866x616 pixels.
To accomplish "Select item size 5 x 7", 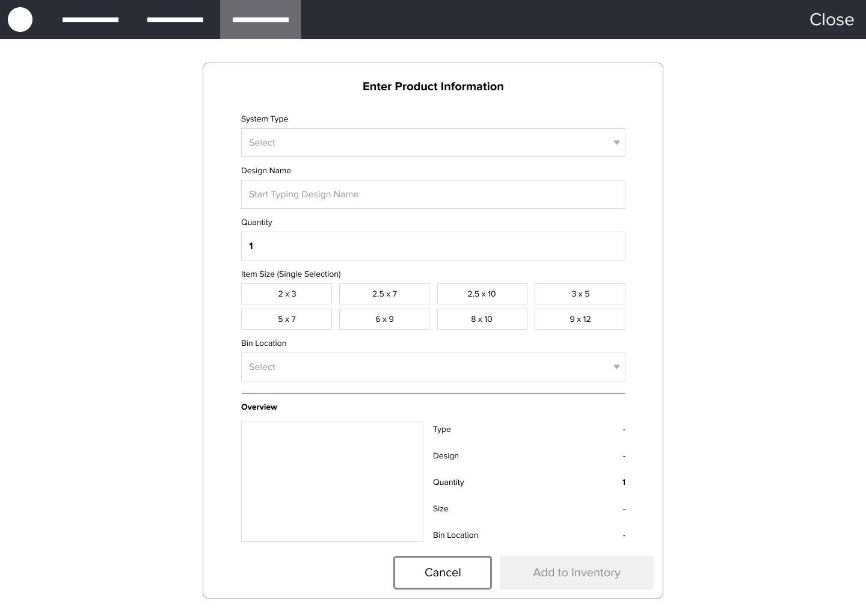I will pos(286,319).
